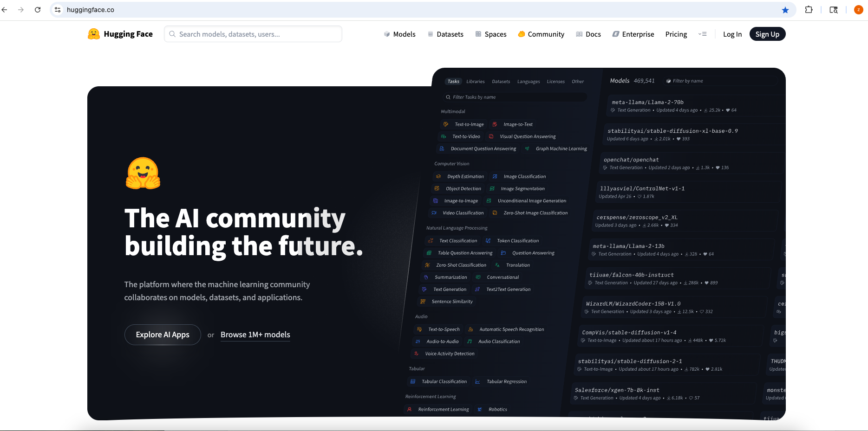Click the Hugging Face emoji logo
Image resolution: width=868 pixels, height=431 pixels.
[x=93, y=34]
